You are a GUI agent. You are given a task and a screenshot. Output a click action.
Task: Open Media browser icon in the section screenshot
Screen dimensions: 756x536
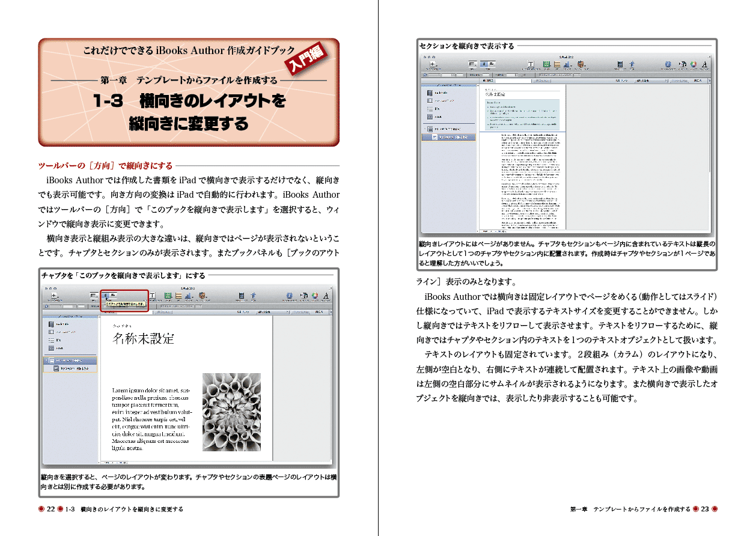[x=683, y=64]
